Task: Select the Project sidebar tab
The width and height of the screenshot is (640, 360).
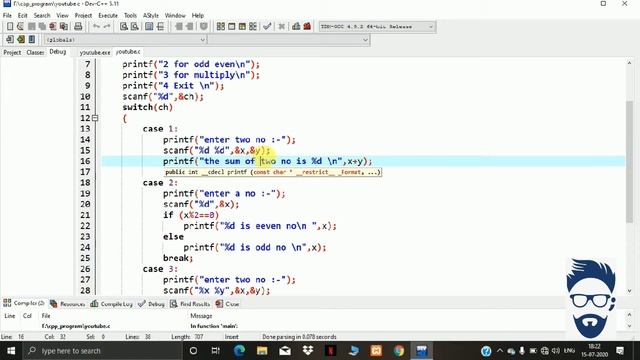Action: (x=12, y=52)
